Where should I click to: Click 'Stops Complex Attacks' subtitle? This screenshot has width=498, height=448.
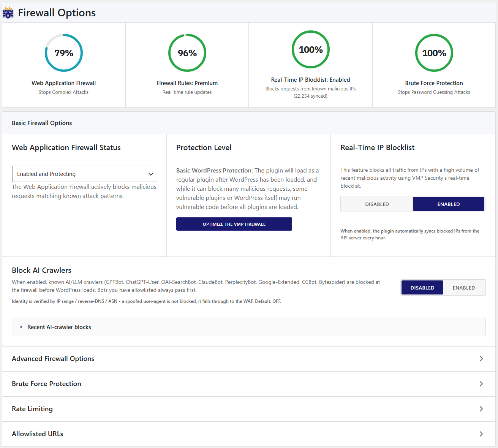point(64,92)
